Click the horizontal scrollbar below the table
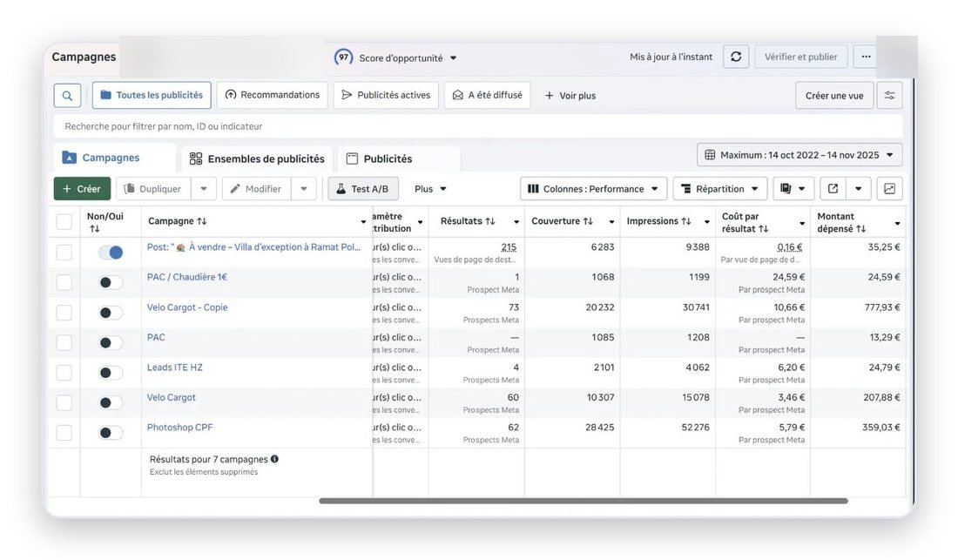958x560 pixels. point(584,501)
